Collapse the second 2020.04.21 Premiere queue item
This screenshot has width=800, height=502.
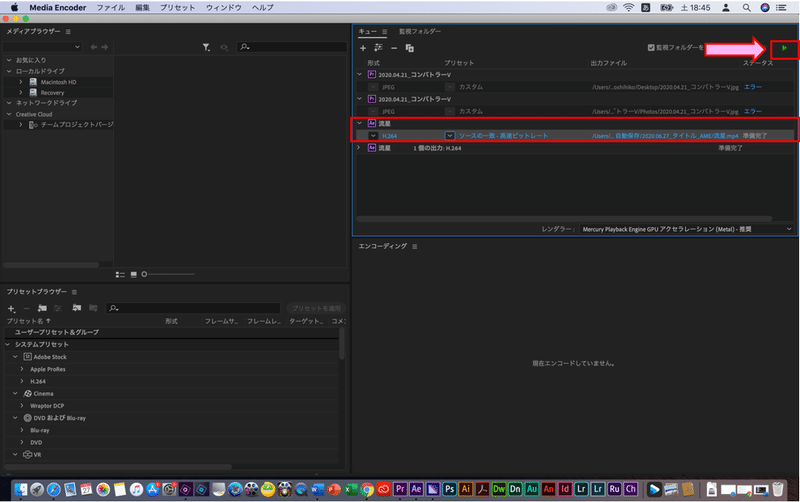click(360, 99)
